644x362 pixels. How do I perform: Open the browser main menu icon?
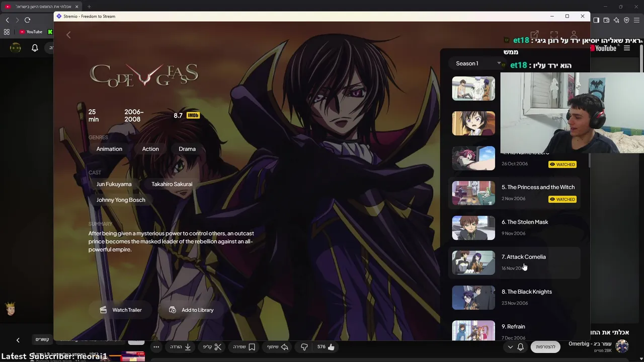click(x=637, y=20)
